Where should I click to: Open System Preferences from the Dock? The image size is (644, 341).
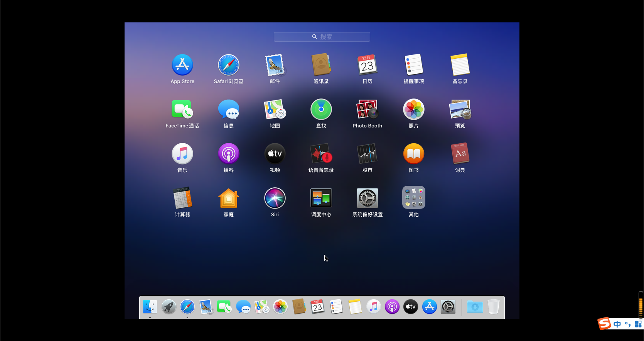click(448, 307)
